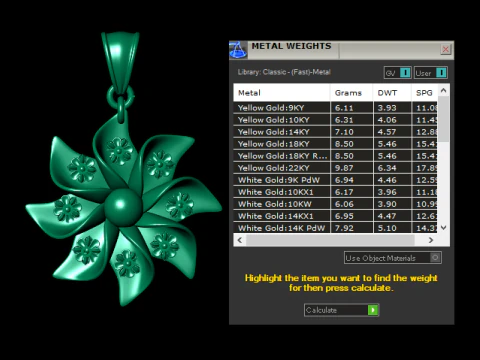Viewport: 480px width, 360px height.
Task: Click the 6.11 grams value
Action: (344, 108)
